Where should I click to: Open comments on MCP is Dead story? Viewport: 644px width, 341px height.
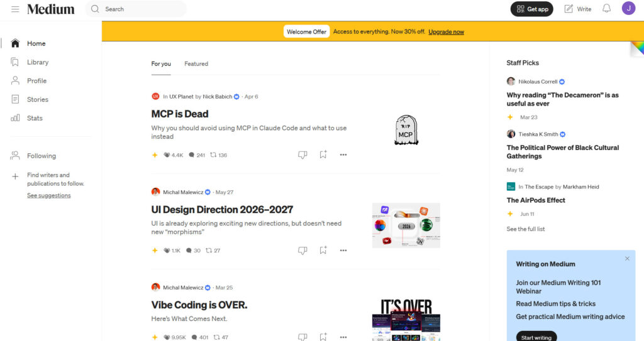(x=191, y=155)
